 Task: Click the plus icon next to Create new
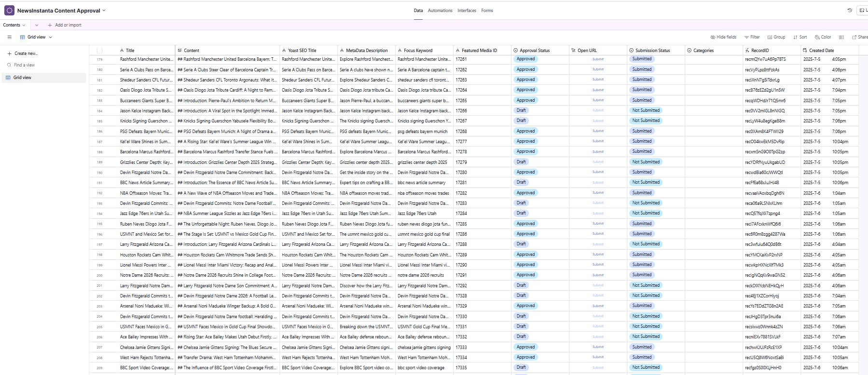(x=9, y=54)
